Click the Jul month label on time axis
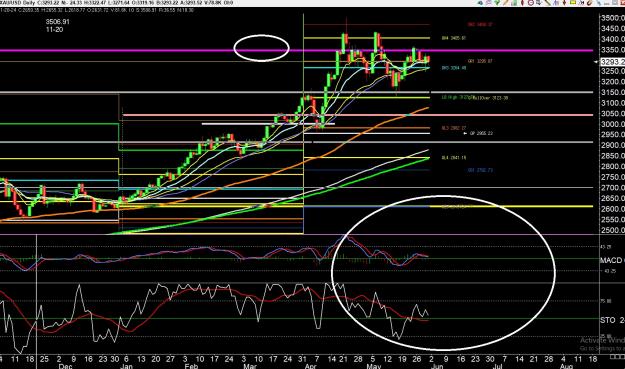The width and height of the screenshot is (625, 369). tap(498, 366)
